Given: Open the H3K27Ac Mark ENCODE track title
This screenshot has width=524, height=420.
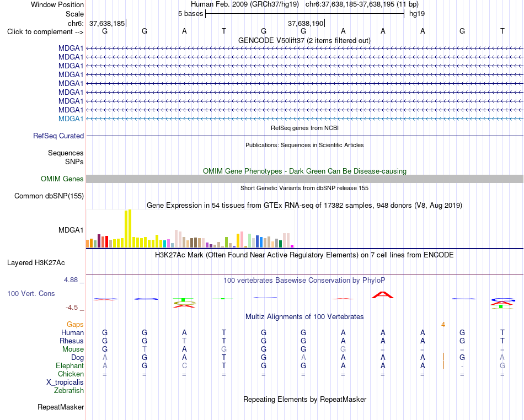Looking at the screenshot, I should pyautogui.click(x=304, y=255).
